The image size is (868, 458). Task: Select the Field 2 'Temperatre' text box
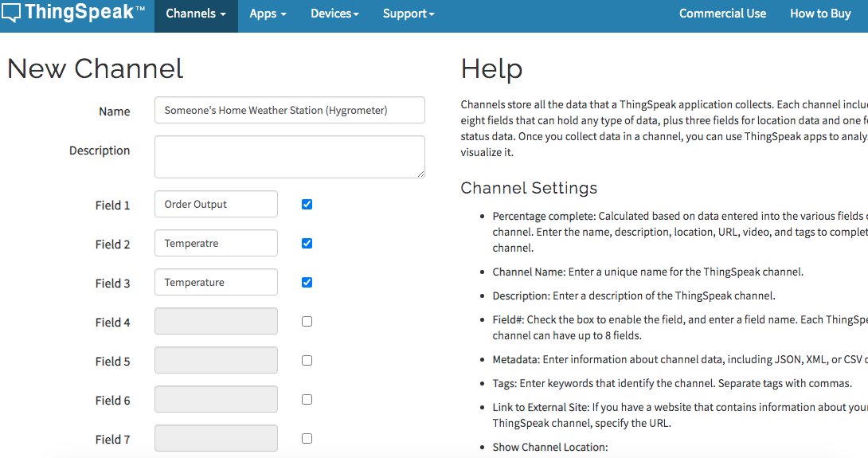(x=216, y=244)
